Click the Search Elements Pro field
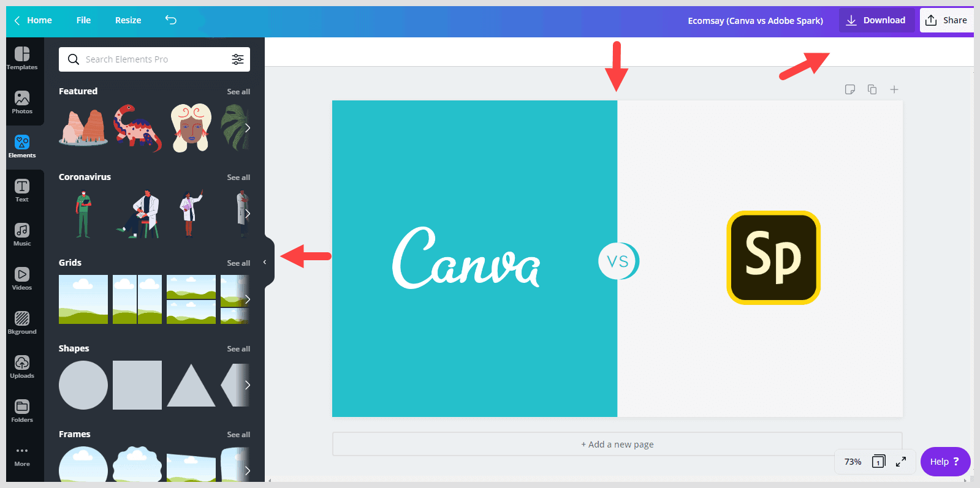980x488 pixels. [x=154, y=59]
